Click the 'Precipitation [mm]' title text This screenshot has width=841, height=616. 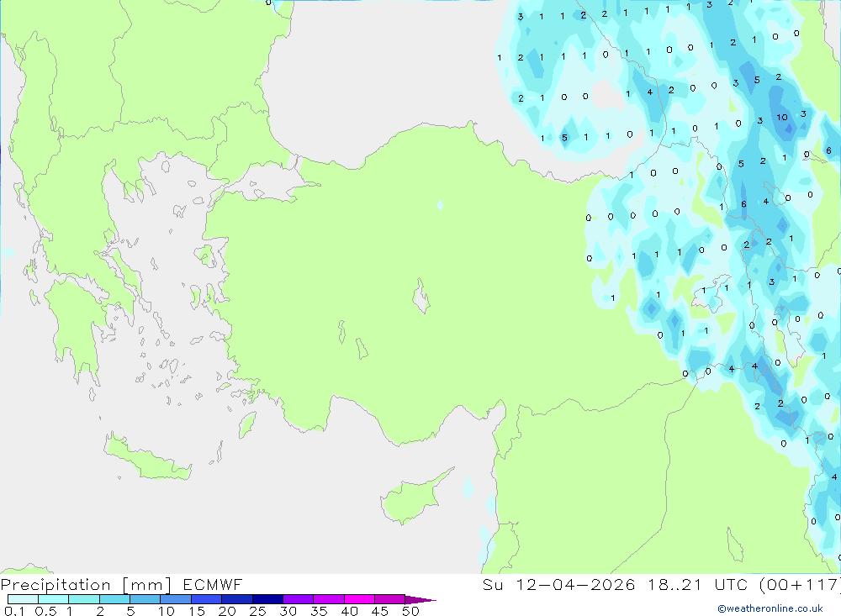[86, 585]
